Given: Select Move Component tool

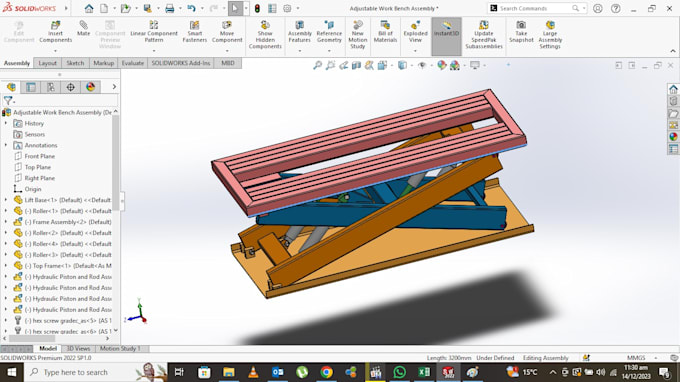Looking at the screenshot, I should [227, 32].
